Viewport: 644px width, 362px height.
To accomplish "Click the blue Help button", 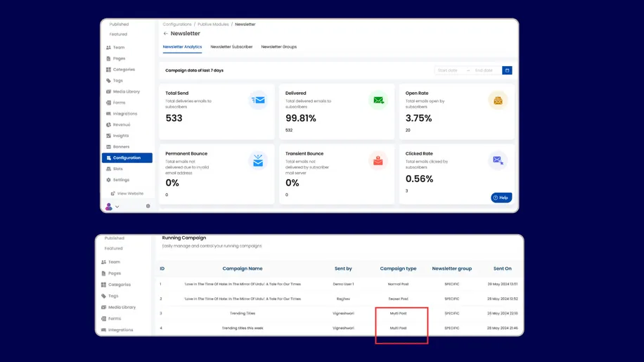I will [x=501, y=198].
